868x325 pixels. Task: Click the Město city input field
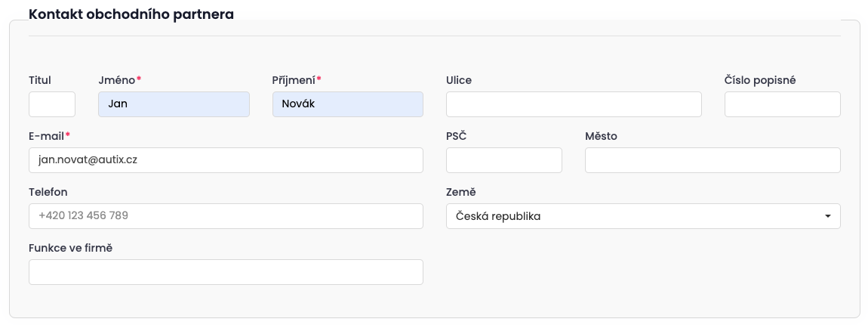click(x=712, y=160)
